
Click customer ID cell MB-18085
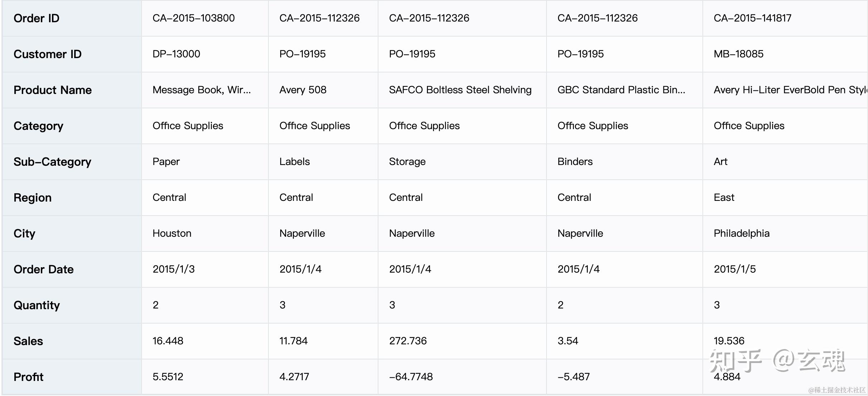[738, 54]
